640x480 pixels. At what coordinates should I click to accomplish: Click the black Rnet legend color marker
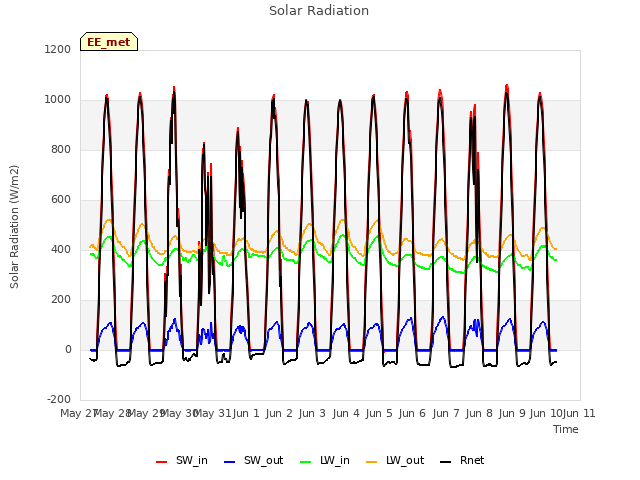(446, 462)
